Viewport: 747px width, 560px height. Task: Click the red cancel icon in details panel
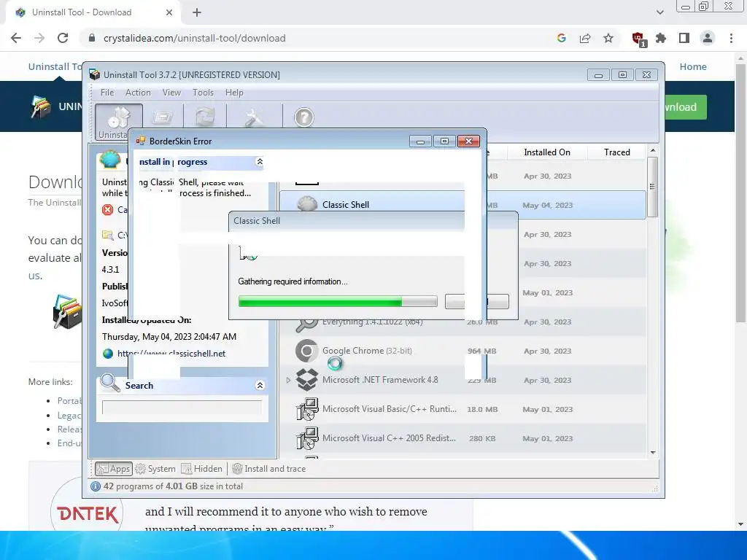[x=108, y=209]
